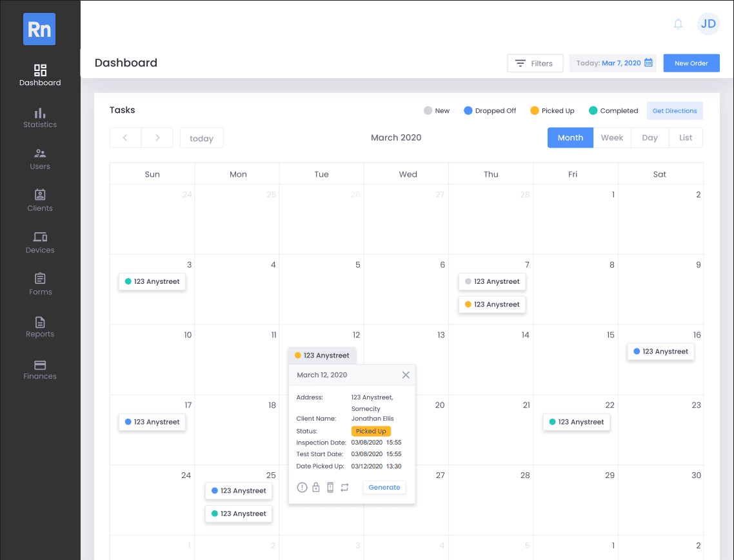Open the Finances section
The width and height of the screenshot is (734, 560).
pyautogui.click(x=40, y=370)
